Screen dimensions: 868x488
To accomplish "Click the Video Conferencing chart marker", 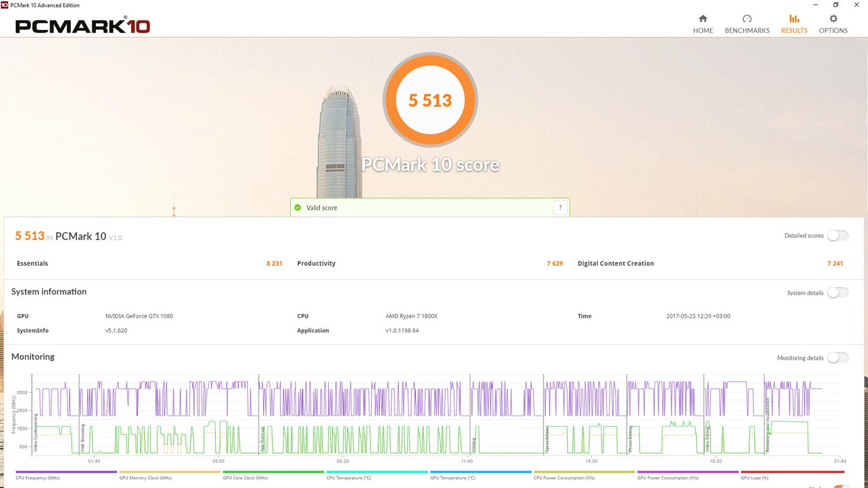I will [x=36, y=433].
